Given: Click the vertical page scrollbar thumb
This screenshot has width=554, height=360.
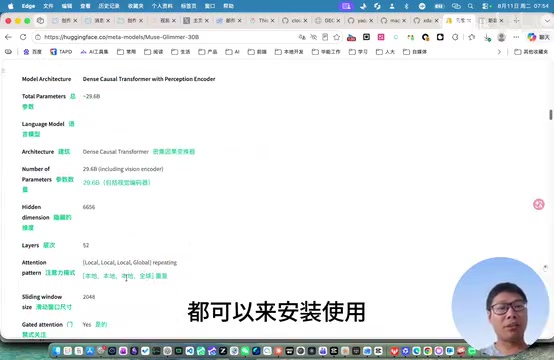Looking at the screenshot, I should 550,114.
